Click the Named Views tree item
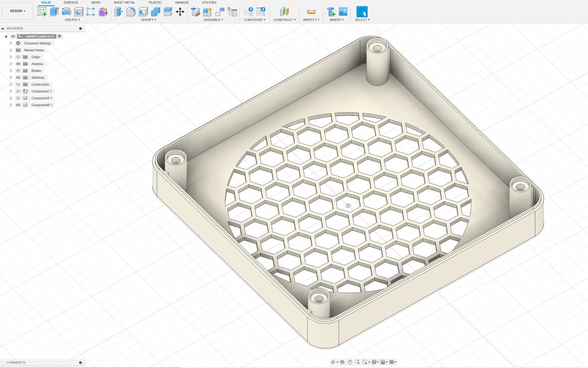The image size is (588, 368). pos(34,50)
